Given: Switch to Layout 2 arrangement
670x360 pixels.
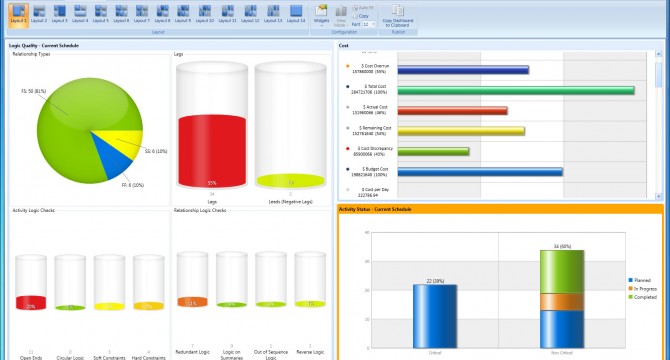Looking at the screenshot, I should (39, 14).
